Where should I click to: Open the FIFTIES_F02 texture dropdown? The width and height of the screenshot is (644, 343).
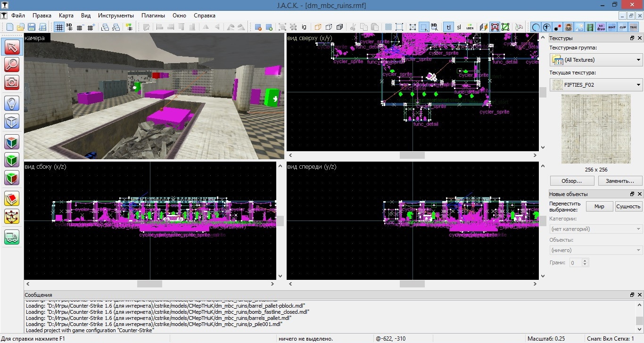click(638, 85)
